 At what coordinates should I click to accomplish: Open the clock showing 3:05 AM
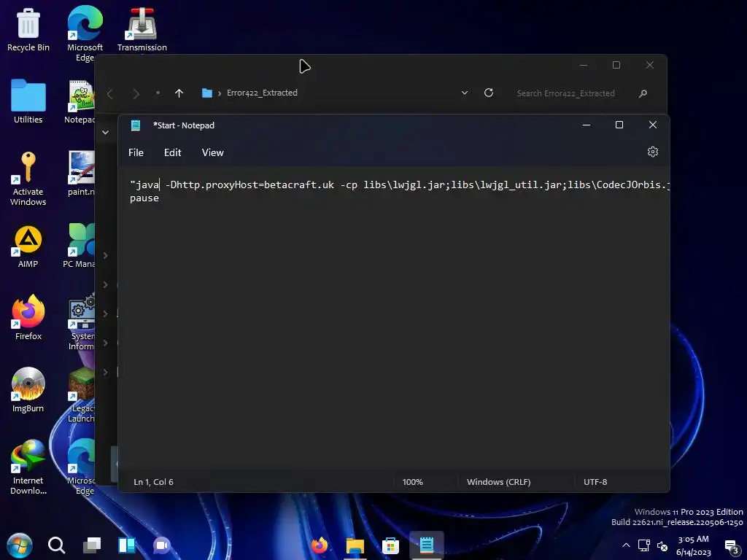pos(693,545)
